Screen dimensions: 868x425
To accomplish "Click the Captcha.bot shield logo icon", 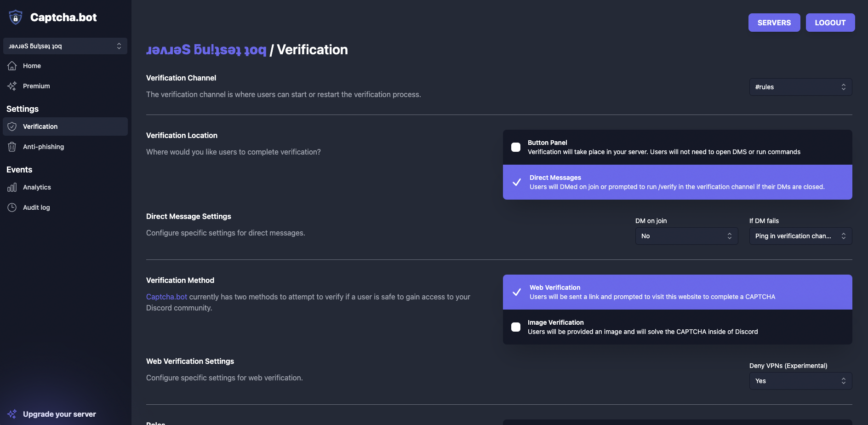I will point(15,17).
